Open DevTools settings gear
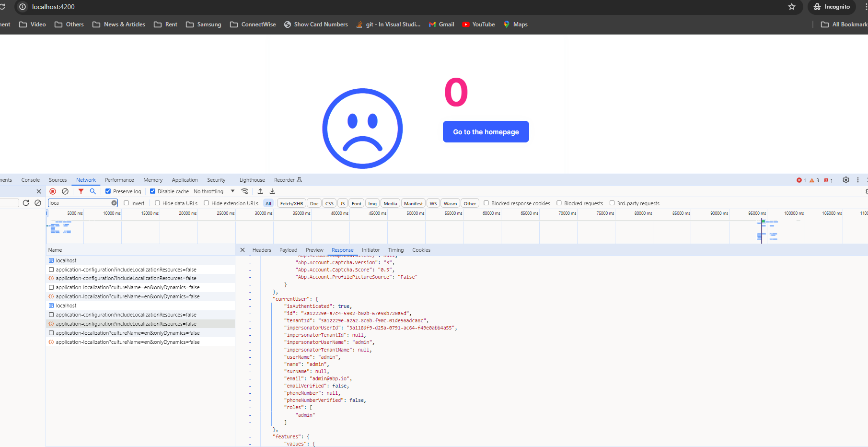868x447 pixels. (846, 180)
